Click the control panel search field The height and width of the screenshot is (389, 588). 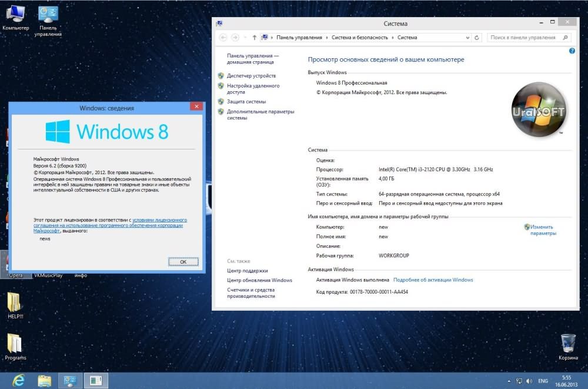click(x=523, y=38)
